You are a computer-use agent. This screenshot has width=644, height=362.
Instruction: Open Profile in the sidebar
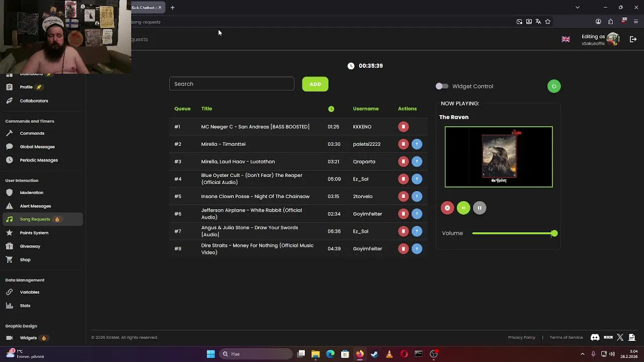(x=26, y=87)
